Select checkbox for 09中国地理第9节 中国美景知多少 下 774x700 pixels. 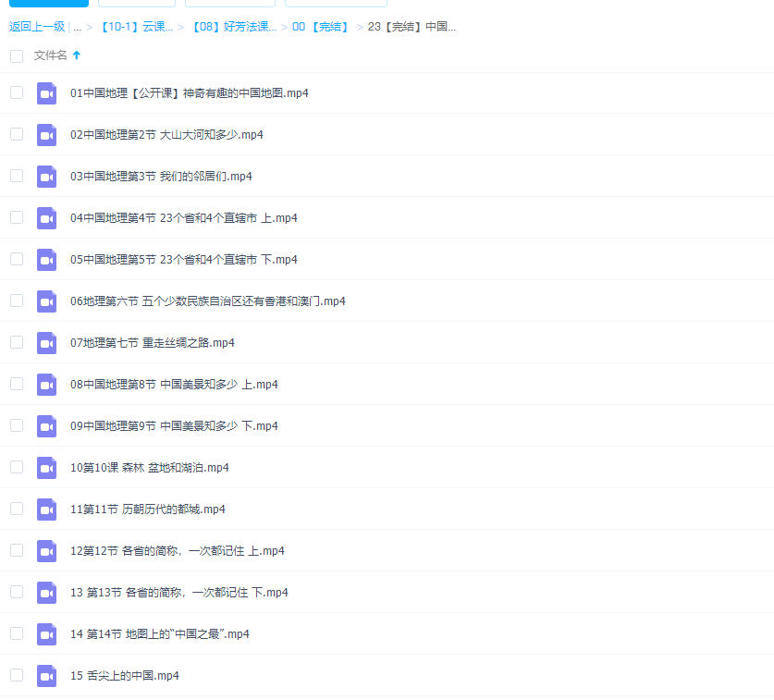pos(17,425)
